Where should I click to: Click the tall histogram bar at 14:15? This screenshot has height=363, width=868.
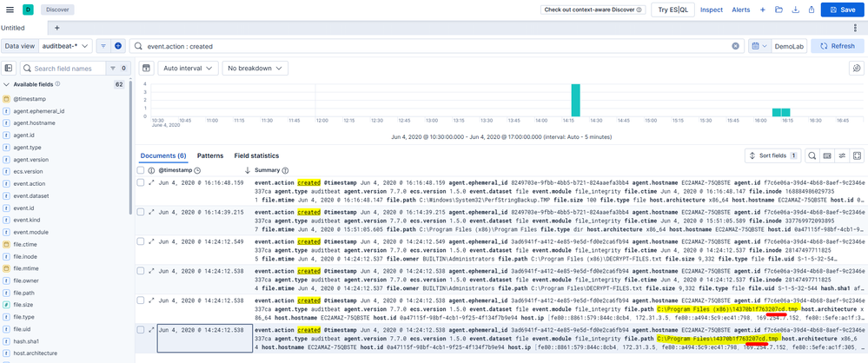[x=575, y=100]
